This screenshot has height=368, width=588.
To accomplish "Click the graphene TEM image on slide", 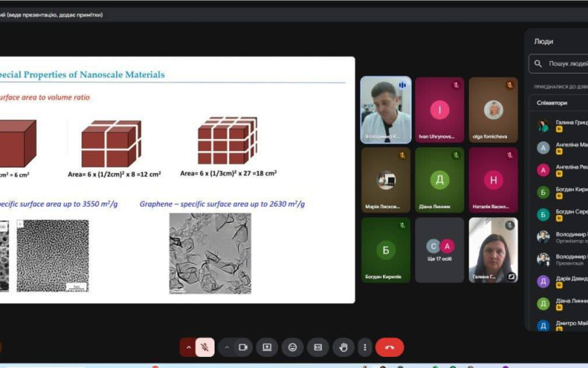I will click(x=210, y=253).
